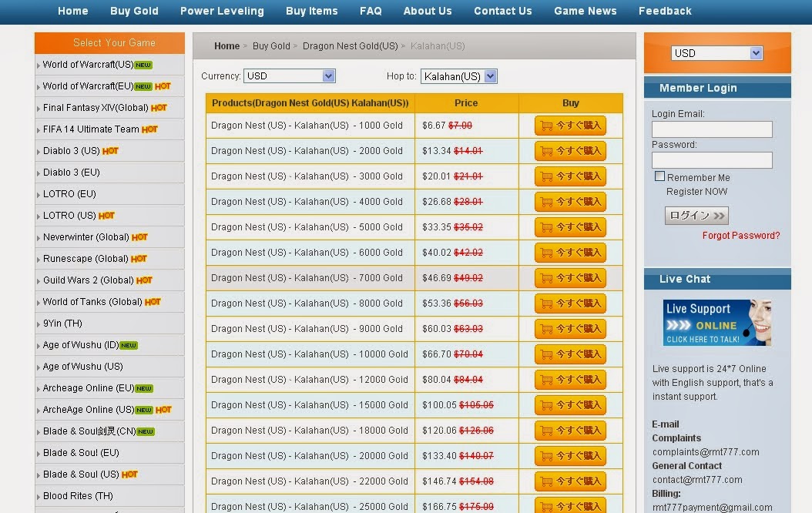Click Buy Gold in the breadcrumb trail
This screenshot has width=812, height=513.
point(271,46)
